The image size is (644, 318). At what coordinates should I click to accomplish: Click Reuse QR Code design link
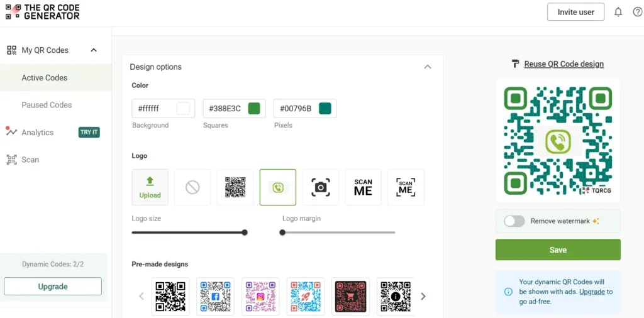tap(564, 64)
